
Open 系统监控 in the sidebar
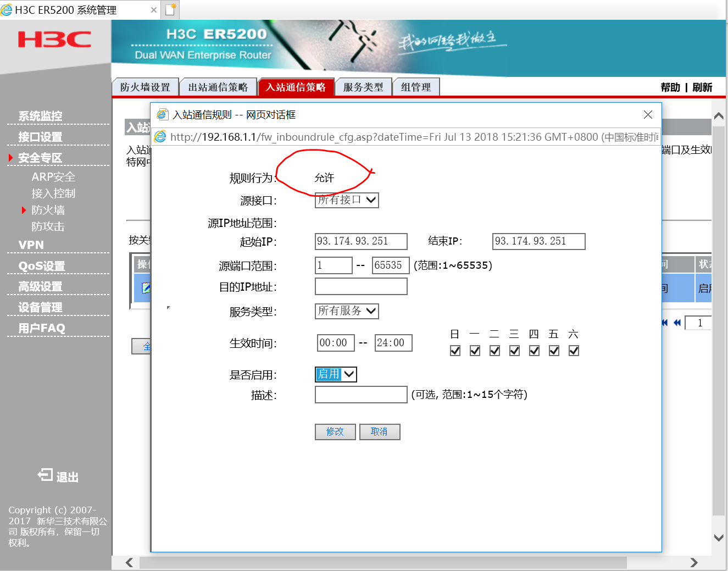click(40, 116)
